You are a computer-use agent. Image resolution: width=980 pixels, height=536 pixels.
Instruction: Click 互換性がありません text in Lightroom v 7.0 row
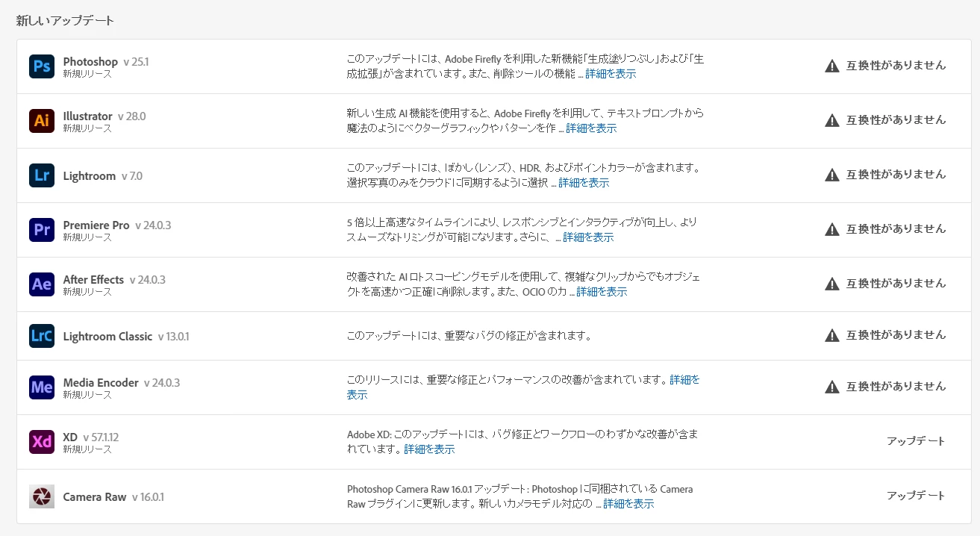click(896, 175)
